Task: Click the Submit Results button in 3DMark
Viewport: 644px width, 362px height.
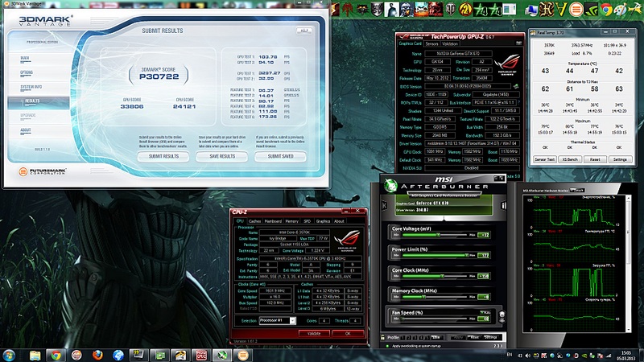Action: click(x=163, y=156)
